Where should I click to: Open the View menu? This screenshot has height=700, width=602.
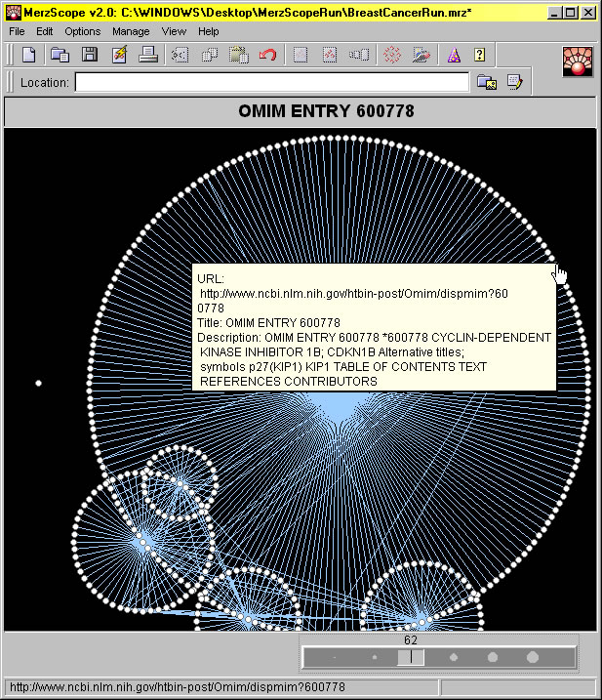[174, 31]
